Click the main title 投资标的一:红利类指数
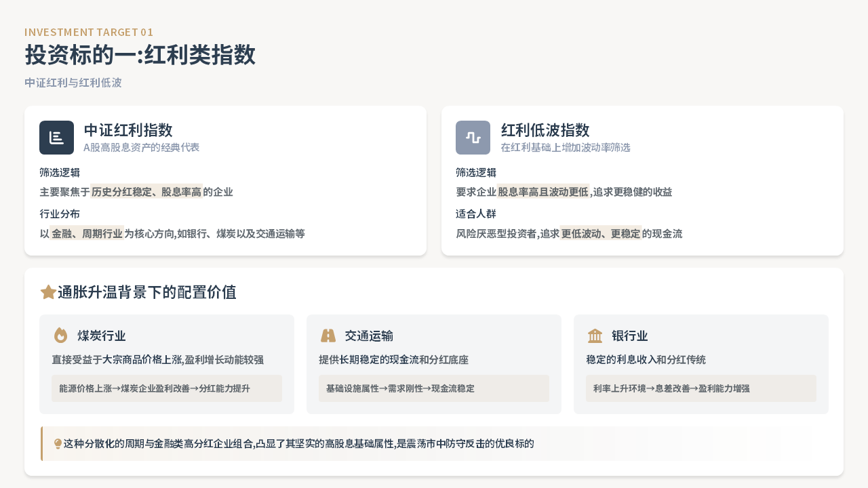Screen dimensions: 868x488 click(140, 55)
